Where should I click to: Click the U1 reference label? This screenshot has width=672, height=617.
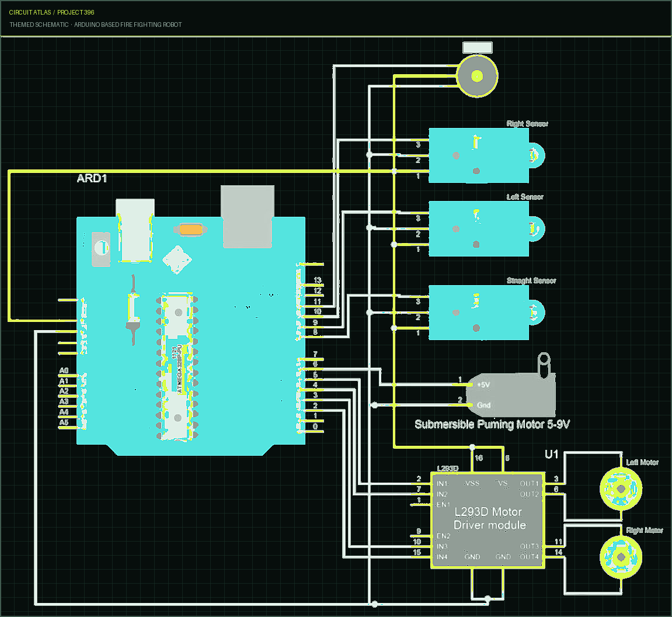[552, 454]
